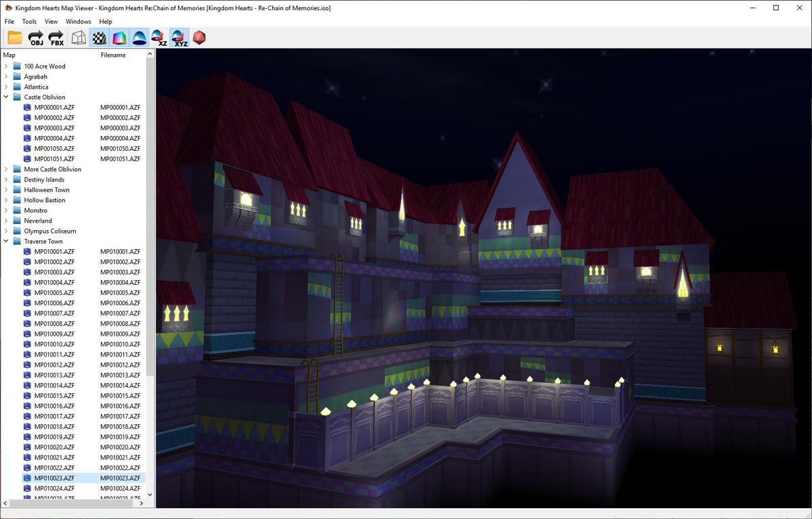Expand the Agrabah folder node

tap(7, 76)
